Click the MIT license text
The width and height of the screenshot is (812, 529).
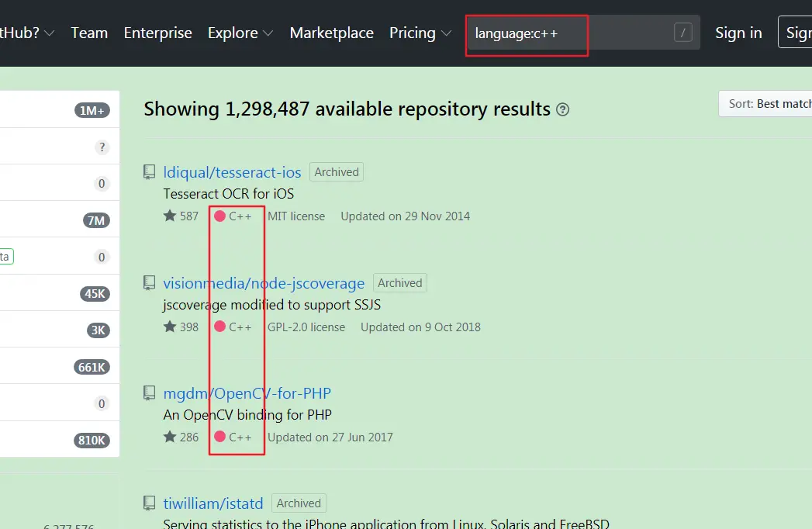pos(296,216)
